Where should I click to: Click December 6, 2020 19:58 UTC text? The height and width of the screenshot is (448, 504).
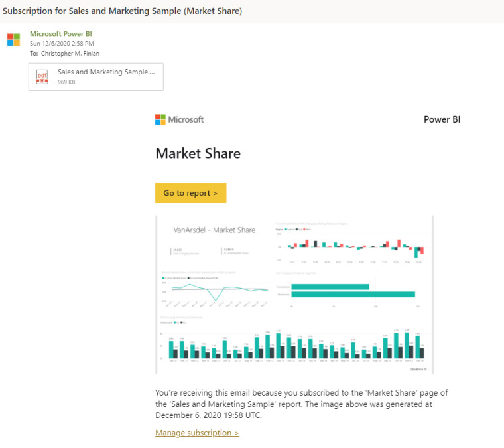coord(208,415)
